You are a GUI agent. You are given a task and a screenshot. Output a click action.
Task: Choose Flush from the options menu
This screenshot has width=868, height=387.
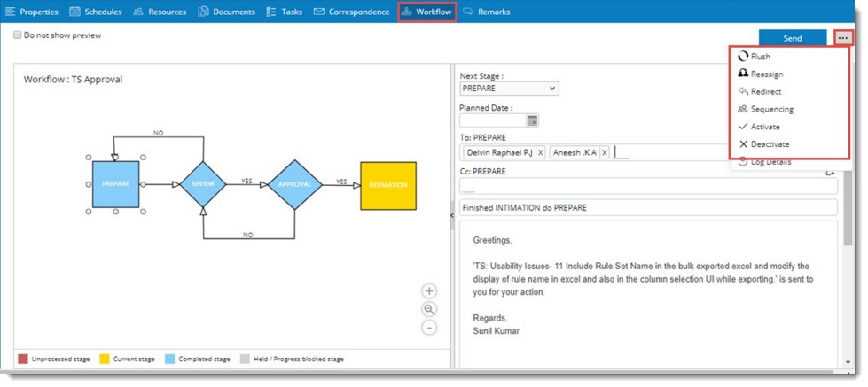coord(760,57)
